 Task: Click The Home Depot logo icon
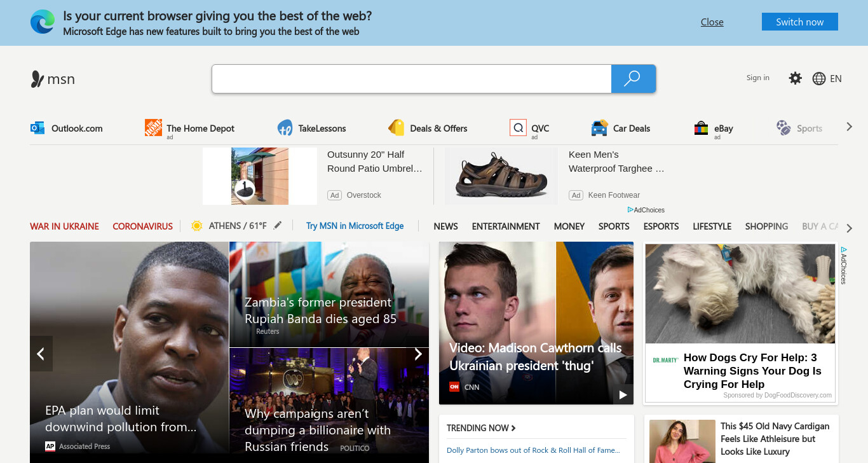tap(153, 128)
